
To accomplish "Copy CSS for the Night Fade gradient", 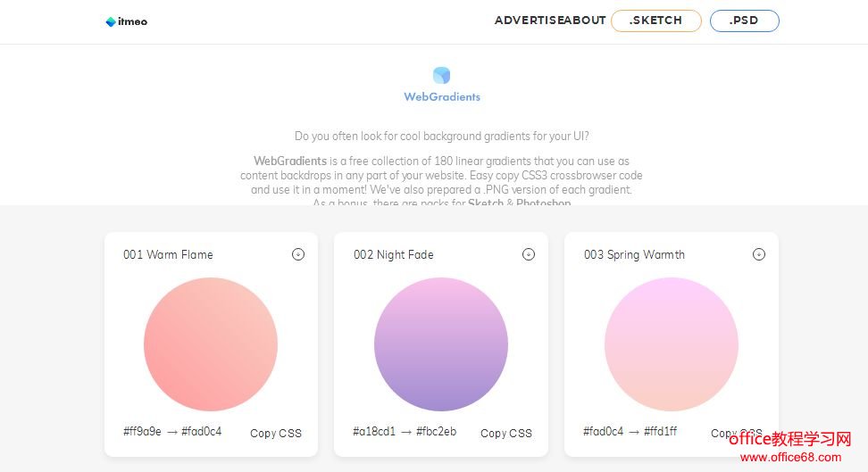I will [506, 434].
